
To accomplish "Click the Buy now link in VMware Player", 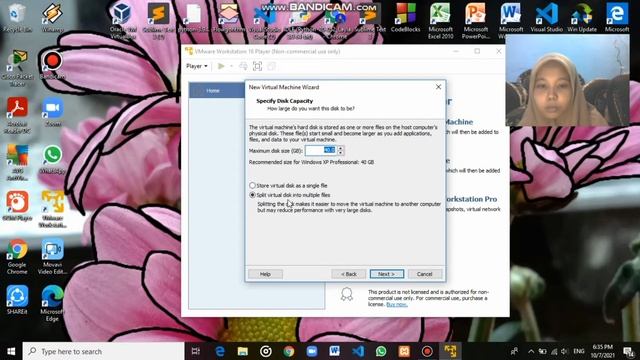I will coord(397,304).
